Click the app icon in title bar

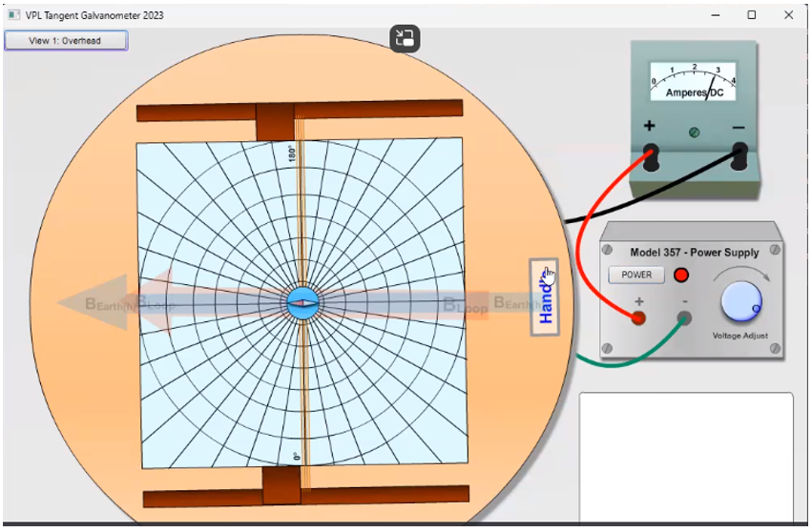pos(13,15)
